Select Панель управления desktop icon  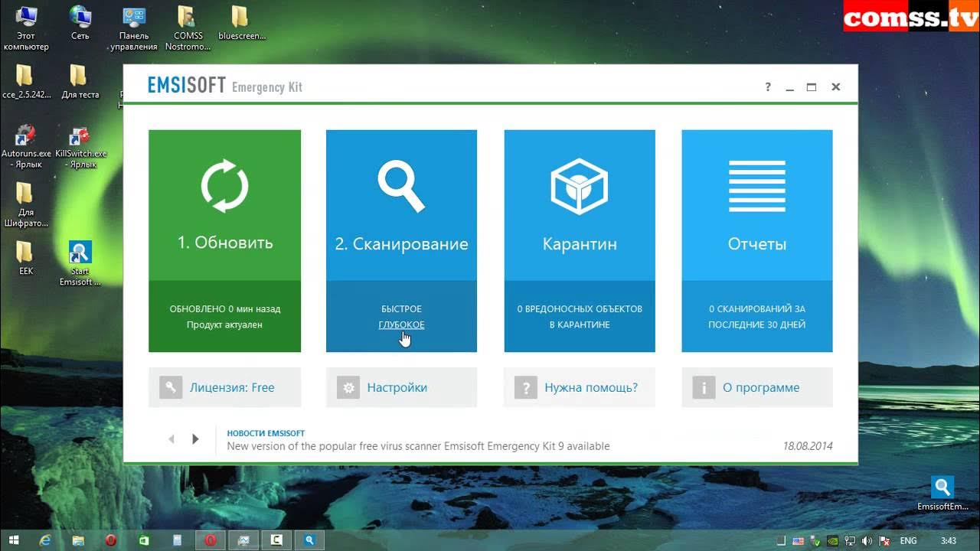(134, 28)
